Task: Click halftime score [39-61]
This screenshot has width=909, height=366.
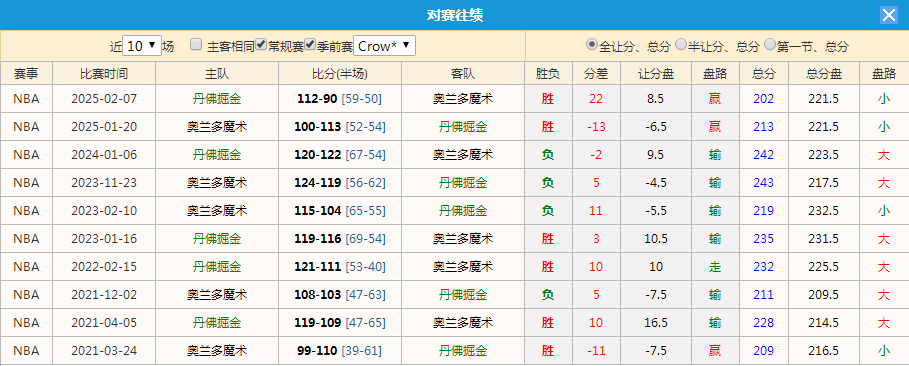Action: coord(362,350)
